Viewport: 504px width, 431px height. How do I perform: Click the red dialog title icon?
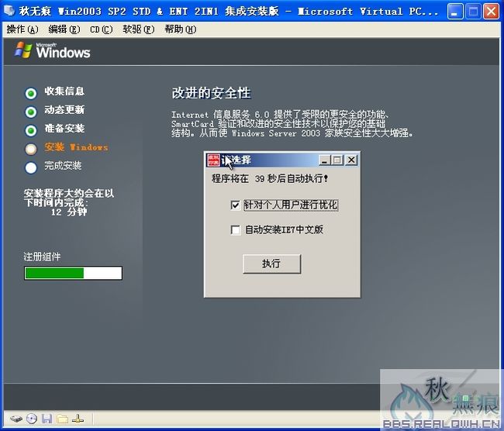(213, 160)
